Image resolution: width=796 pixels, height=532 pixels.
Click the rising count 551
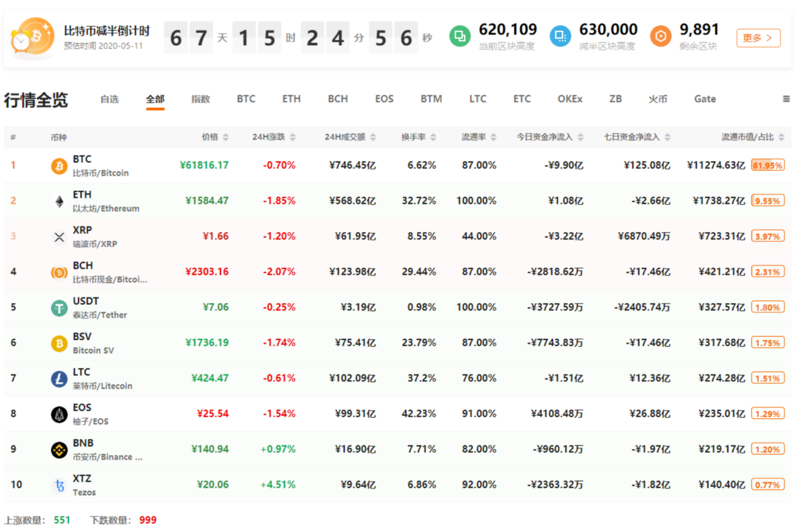tap(62, 520)
